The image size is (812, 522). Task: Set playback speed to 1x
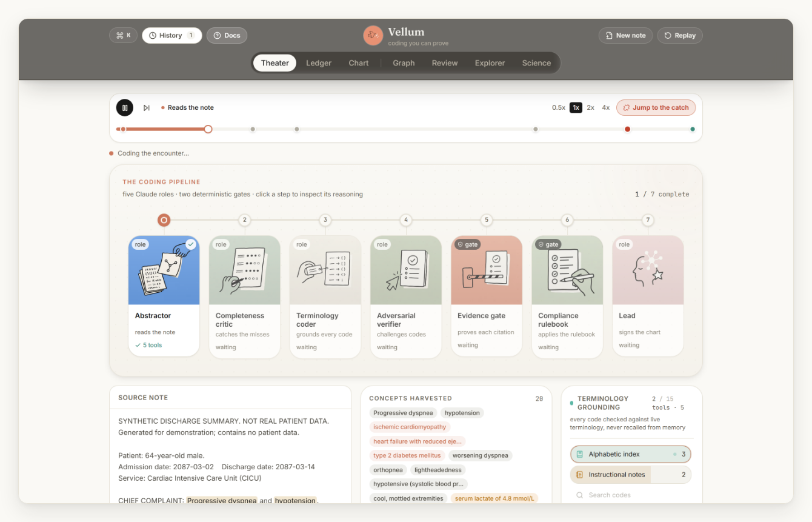[x=576, y=107]
